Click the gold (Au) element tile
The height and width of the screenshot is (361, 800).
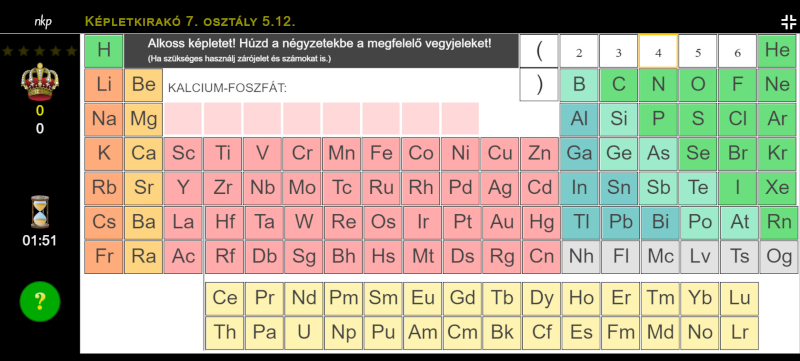(502, 222)
